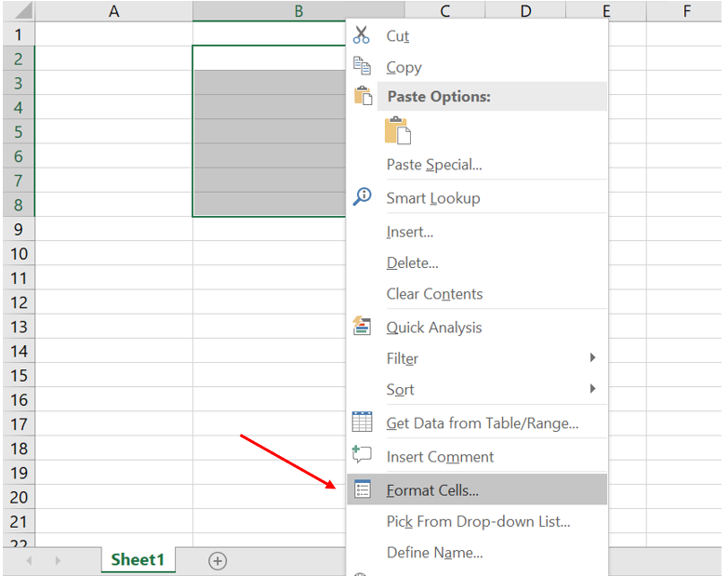Expand the Sort submenu arrow

pos(592,389)
